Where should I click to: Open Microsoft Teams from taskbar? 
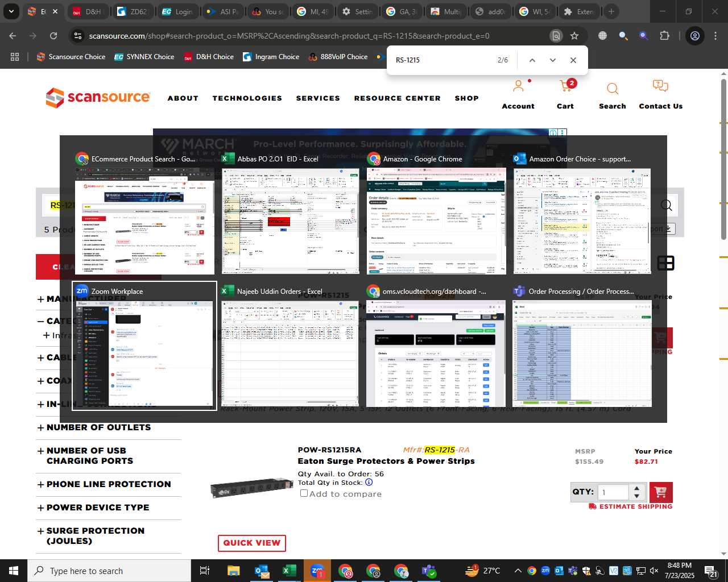429,571
